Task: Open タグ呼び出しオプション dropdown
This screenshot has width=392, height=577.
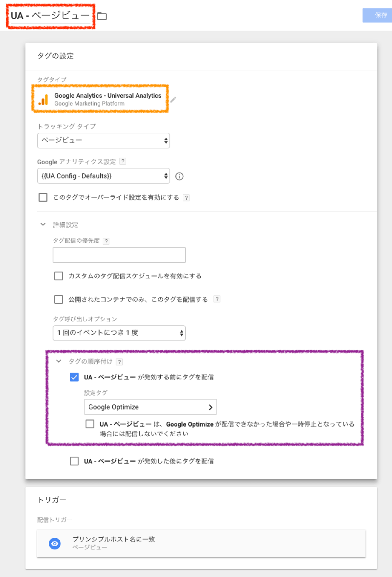Action: point(119,333)
